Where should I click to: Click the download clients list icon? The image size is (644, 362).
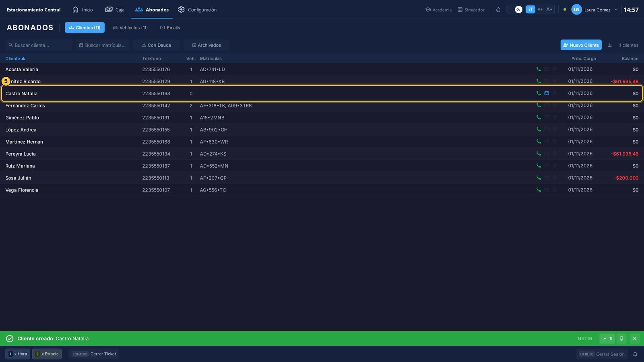click(x=610, y=45)
